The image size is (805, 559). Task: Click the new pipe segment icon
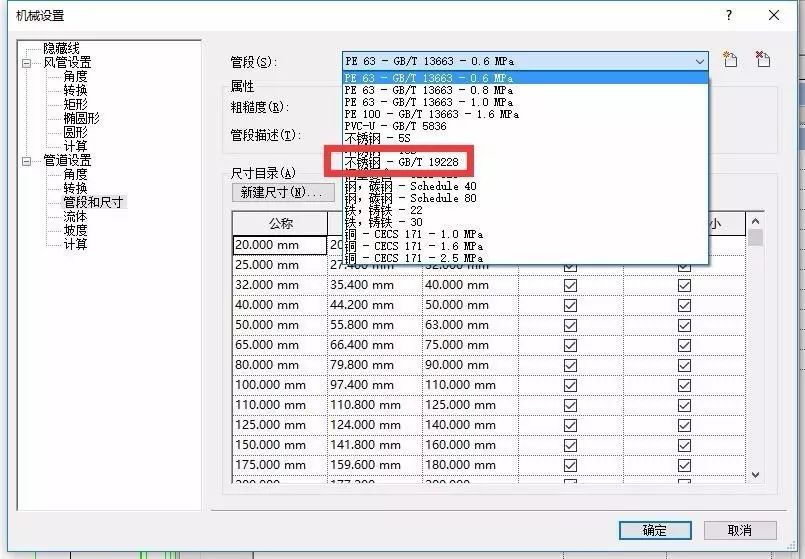coord(730,60)
